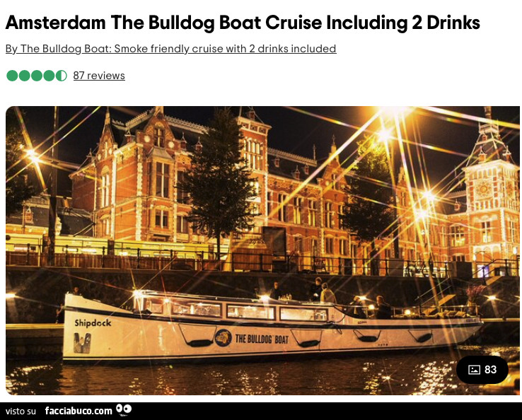Image resolution: width=522 pixels, height=420 pixels.
Task: Open the 83 photos gallery badge
Action: 482,369
